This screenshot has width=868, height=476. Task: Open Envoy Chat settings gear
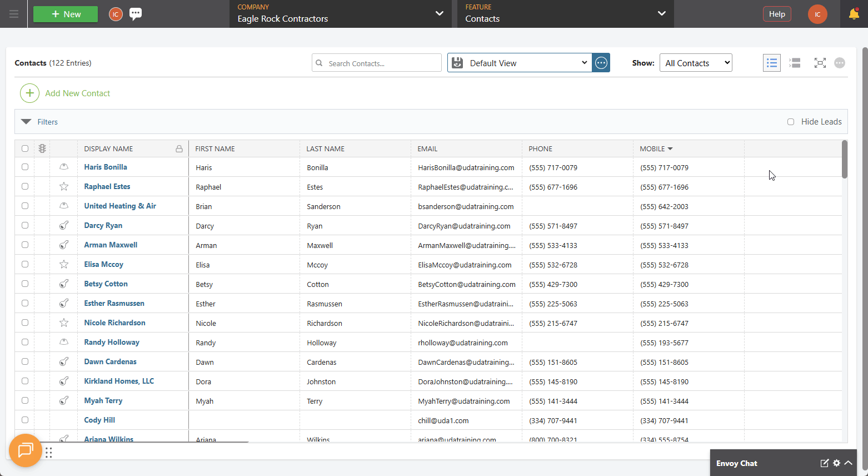[x=837, y=463]
